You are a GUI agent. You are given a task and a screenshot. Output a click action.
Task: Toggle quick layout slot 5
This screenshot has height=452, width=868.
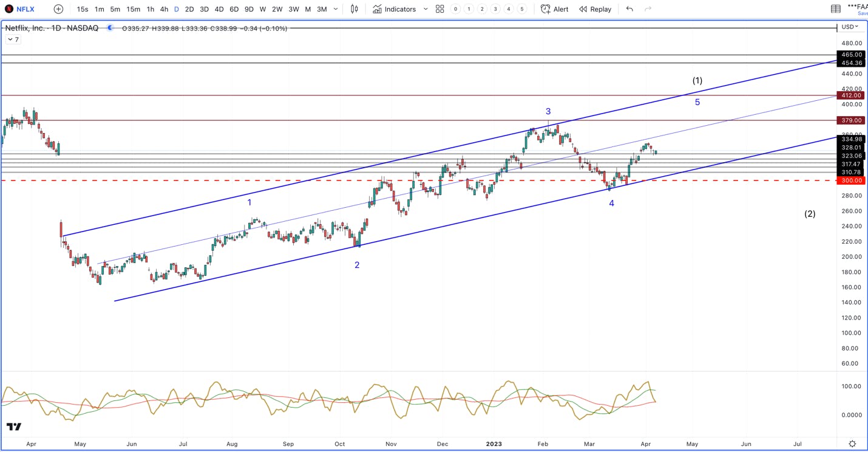tap(521, 9)
